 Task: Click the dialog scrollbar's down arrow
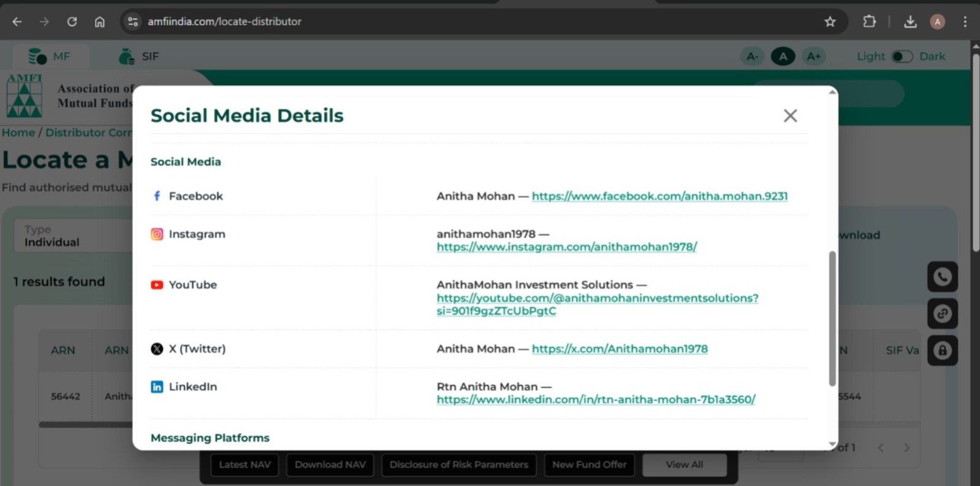pos(832,444)
